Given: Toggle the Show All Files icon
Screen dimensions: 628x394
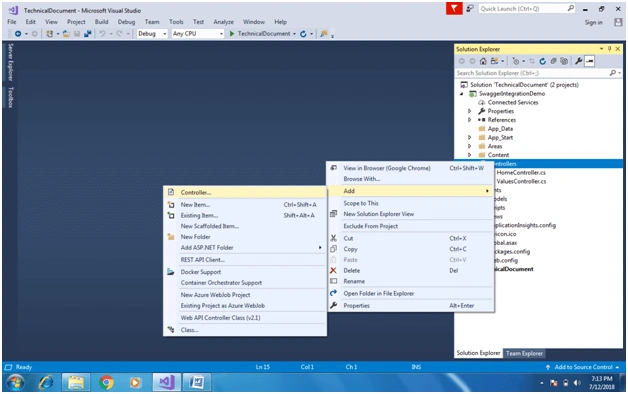Looking at the screenshot, I should (564, 61).
